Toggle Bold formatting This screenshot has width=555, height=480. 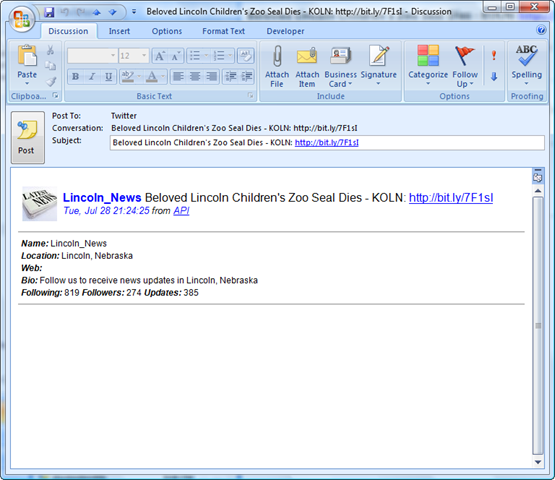[x=75, y=76]
